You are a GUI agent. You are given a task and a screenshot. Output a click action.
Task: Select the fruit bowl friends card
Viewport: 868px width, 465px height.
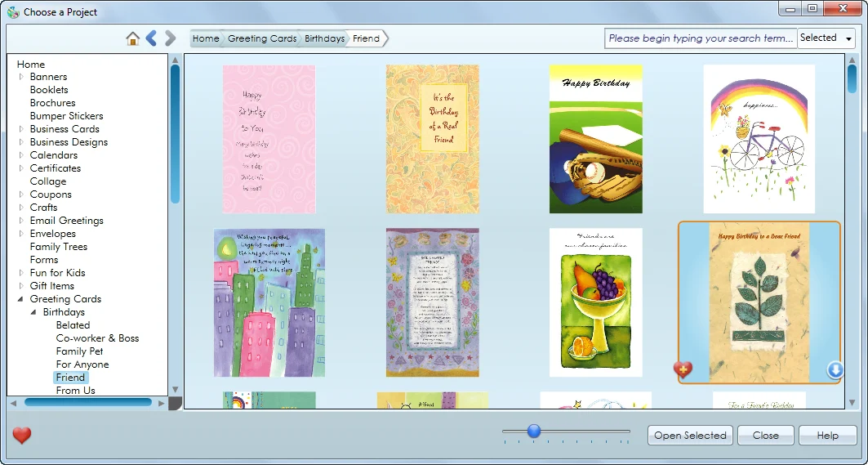595,302
